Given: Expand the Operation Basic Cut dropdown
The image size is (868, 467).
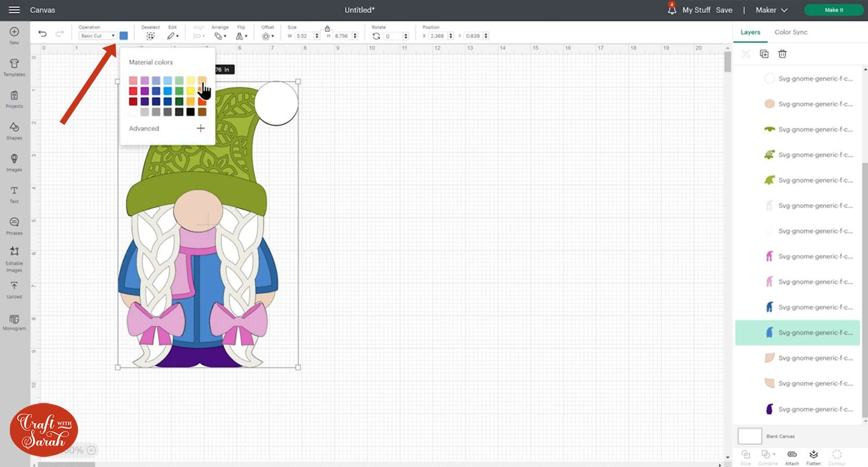Looking at the screenshot, I should pos(98,36).
